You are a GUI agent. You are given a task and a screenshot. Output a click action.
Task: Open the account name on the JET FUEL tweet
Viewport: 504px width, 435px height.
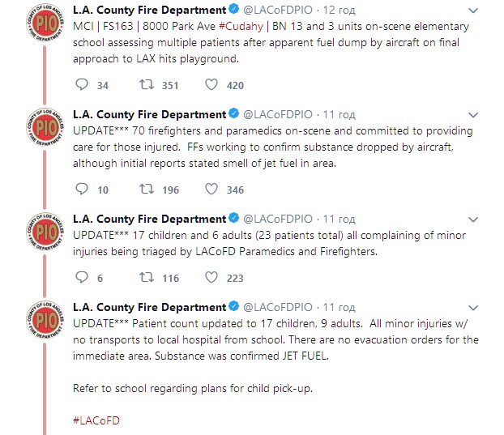point(149,307)
